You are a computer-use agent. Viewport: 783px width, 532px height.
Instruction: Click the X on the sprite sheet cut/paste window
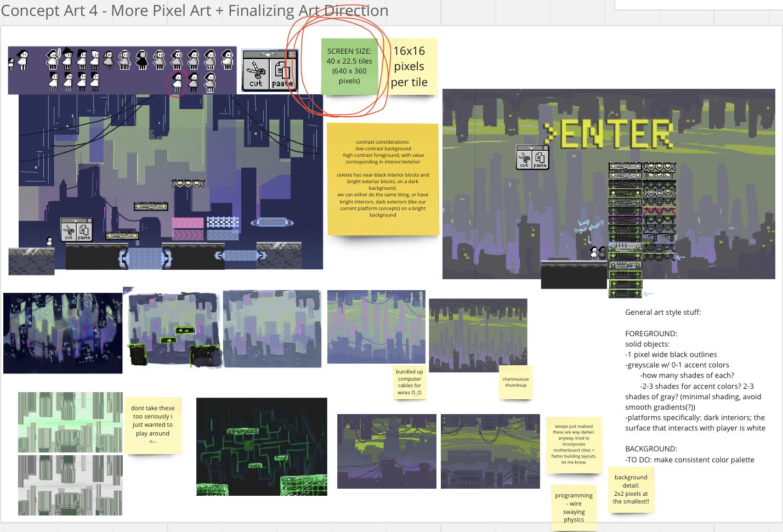[292, 54]
